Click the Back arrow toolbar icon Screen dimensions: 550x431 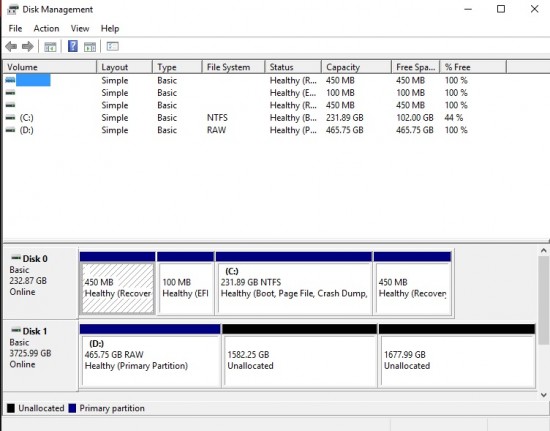pyautogui.click(x=11, y=46)
